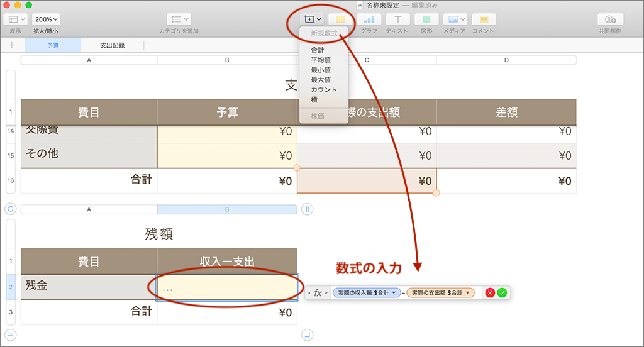Select column B header of 残額 table

tap(227, 209)
